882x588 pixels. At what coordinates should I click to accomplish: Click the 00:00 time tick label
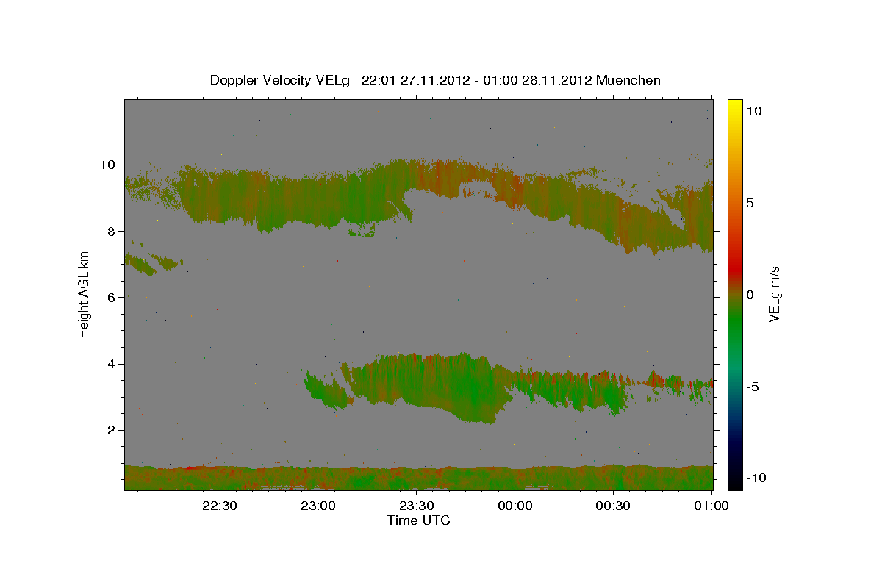[514, 506]
